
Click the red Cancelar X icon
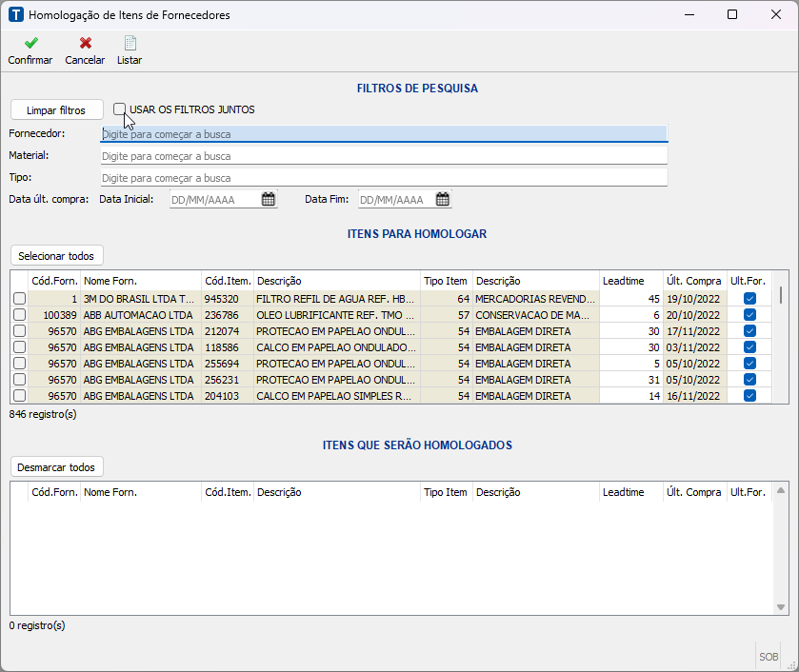coord(85,43)
